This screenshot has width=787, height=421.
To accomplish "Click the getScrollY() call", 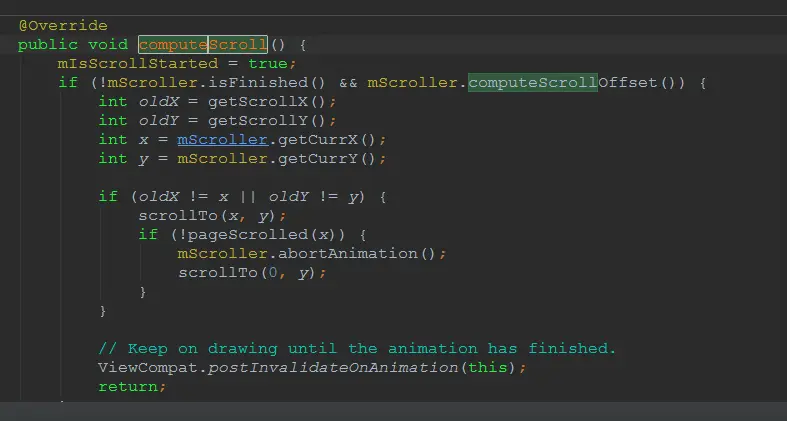I will [267, 120].
